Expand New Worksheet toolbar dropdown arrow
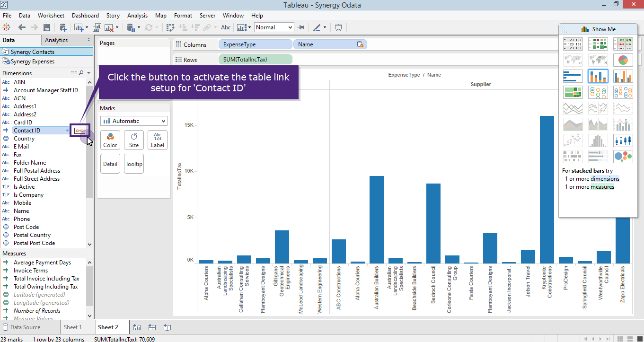The height and width of the screenshot is (342, 644). pyautogui.click(x=87, y=27)
